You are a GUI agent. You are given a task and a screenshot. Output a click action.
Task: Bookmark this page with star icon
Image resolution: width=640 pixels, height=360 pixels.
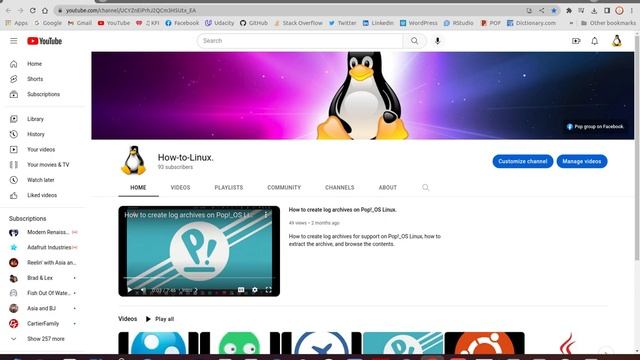coord(554,11)
